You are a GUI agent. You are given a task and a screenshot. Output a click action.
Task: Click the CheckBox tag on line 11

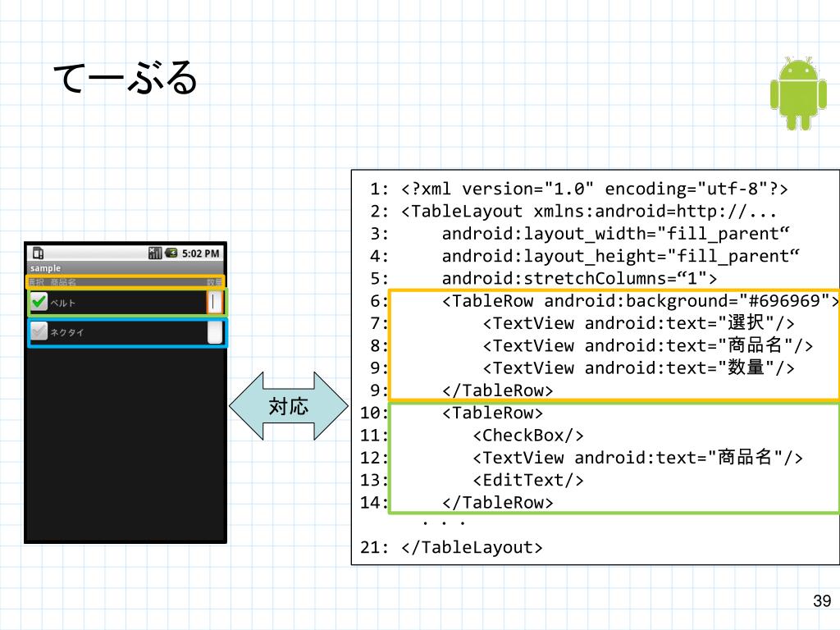point(528,436)
